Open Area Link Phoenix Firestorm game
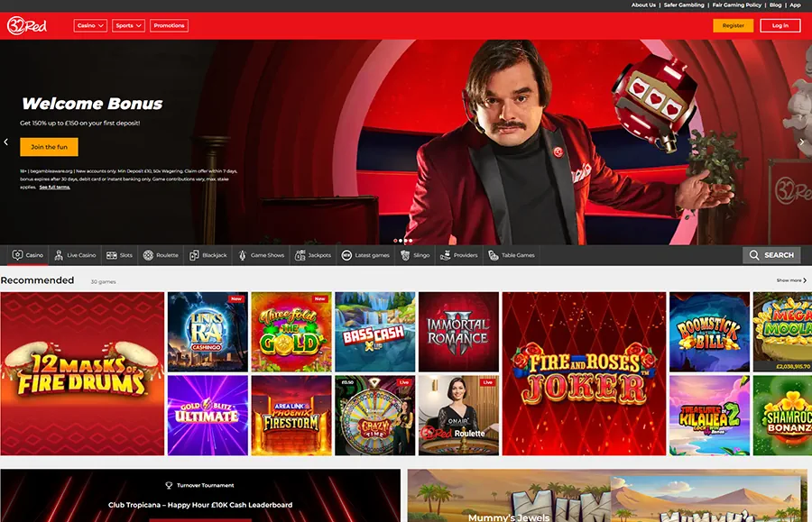 291,416
